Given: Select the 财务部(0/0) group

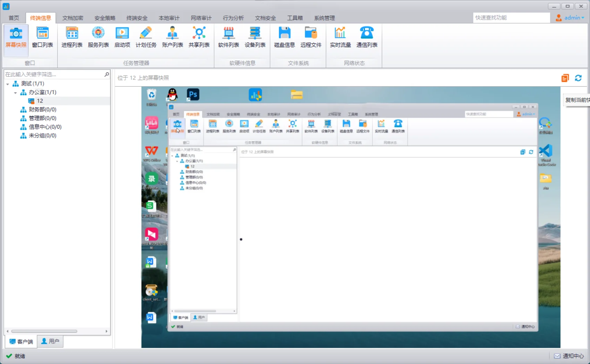Looking at the screenshot, I should pyautogui.click(x=42, y=110).
